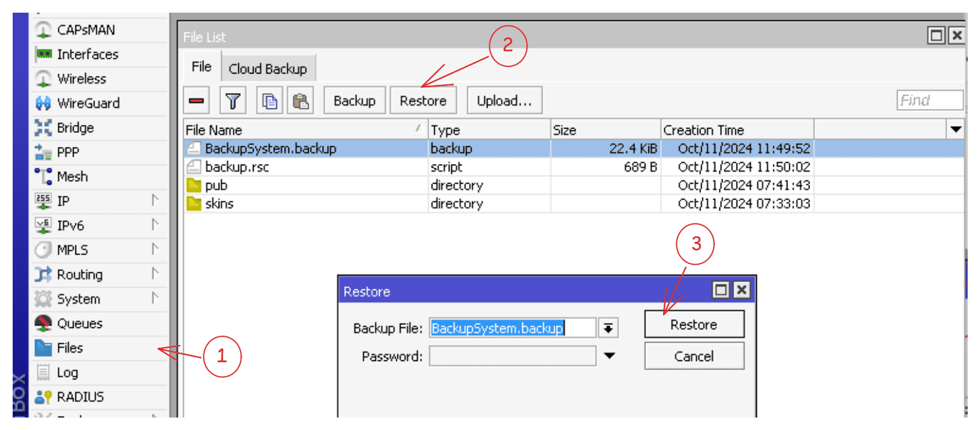980x430 pixels.
Task: Close the Restore dialog window
Action: point(742,291)
